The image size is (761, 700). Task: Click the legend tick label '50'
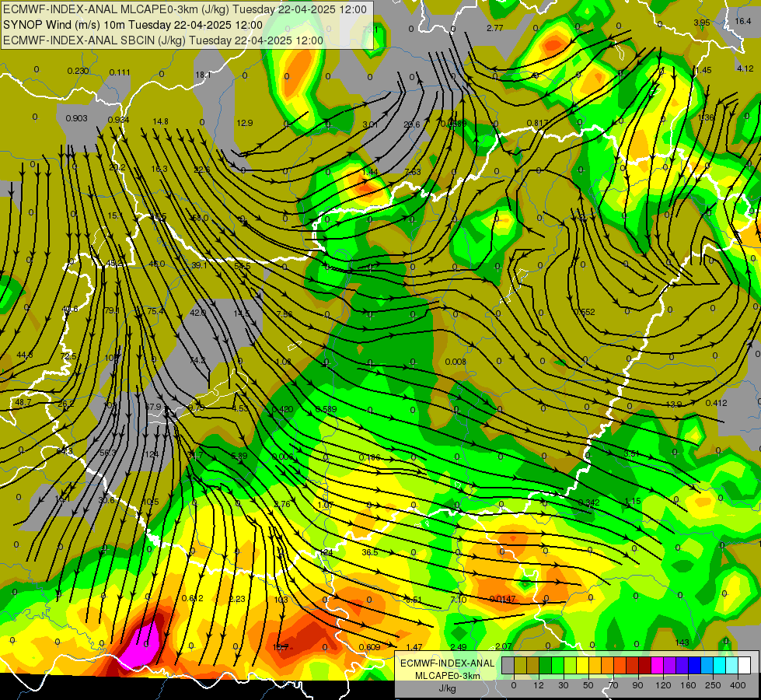click(x=588, y=685)
